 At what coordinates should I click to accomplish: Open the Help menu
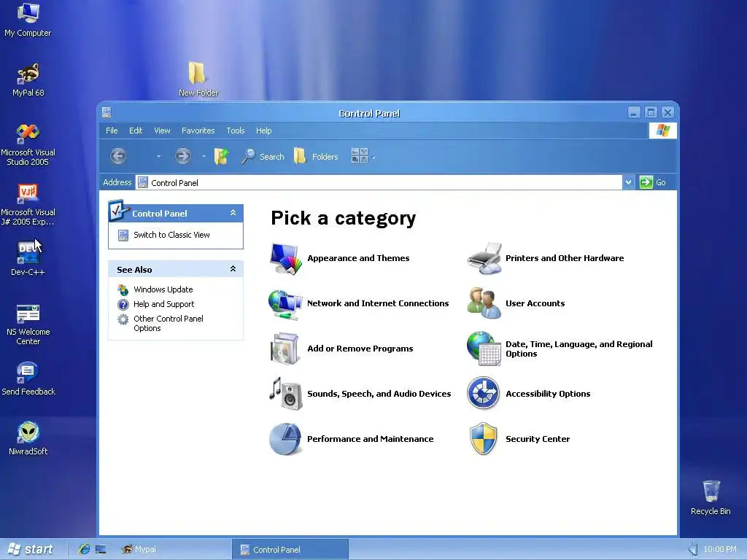(x=263, y=131)
